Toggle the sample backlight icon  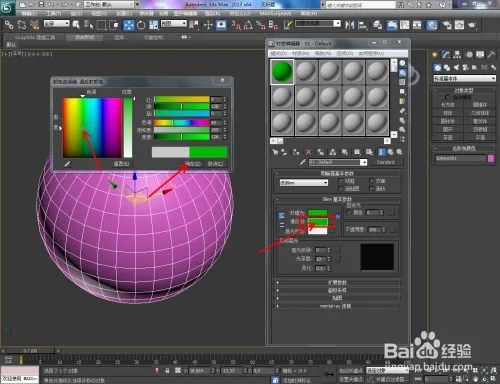click(x=402, y=72)
